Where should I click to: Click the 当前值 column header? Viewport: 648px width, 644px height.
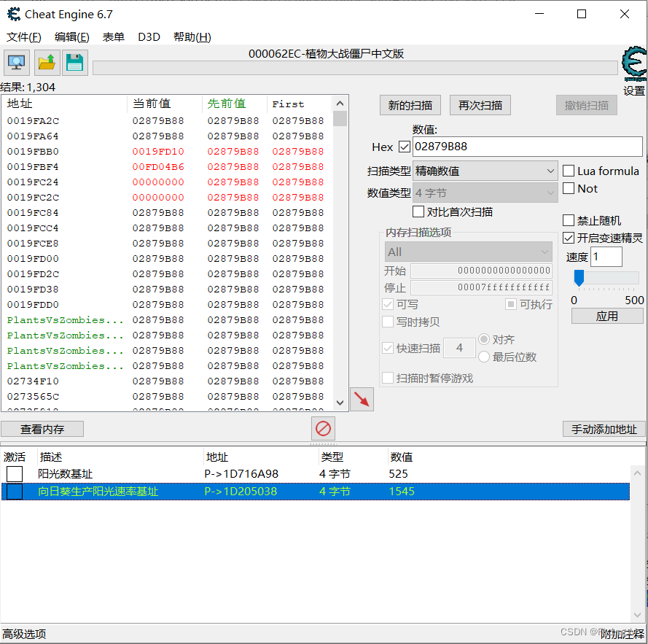click(x=165, y=104)
